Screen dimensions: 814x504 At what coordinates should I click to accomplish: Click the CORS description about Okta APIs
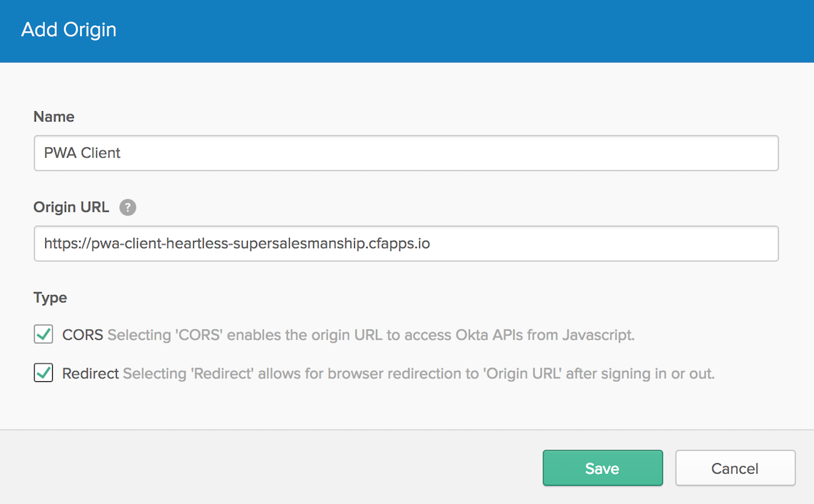tap(370, 335)
